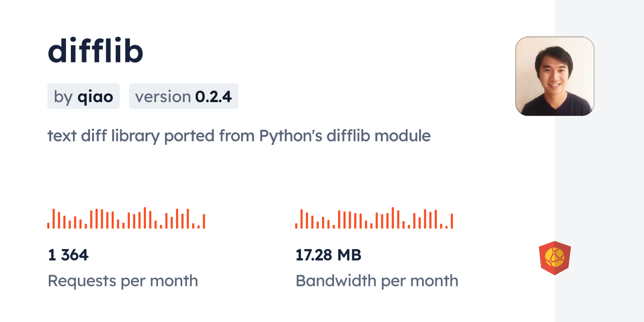This screenshot has height=322, width=644.
Task: Click the first bar of the requests chart
Action: click(48, 225)
